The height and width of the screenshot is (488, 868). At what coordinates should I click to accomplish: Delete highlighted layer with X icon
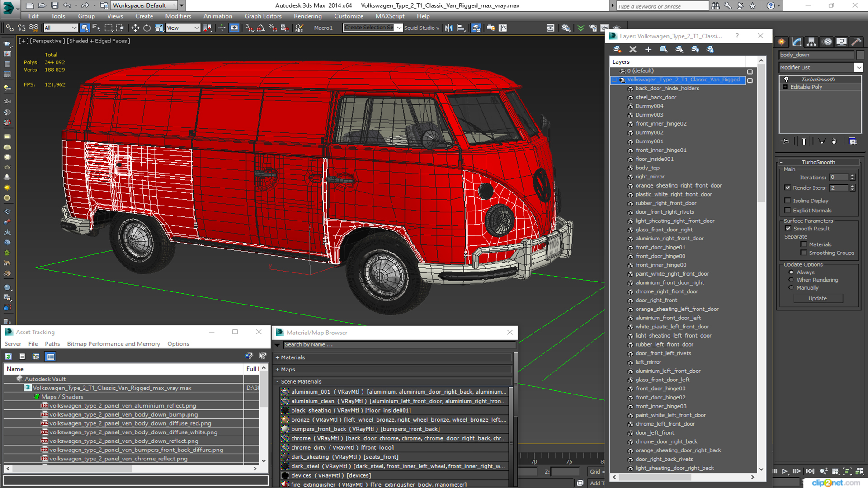tap(632, 49)
